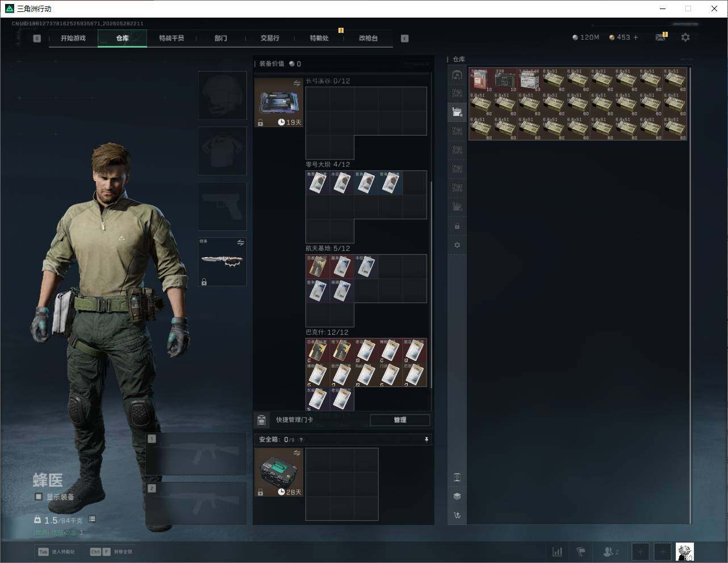Select the white ammo box with count 53

(x=530, y=80)
